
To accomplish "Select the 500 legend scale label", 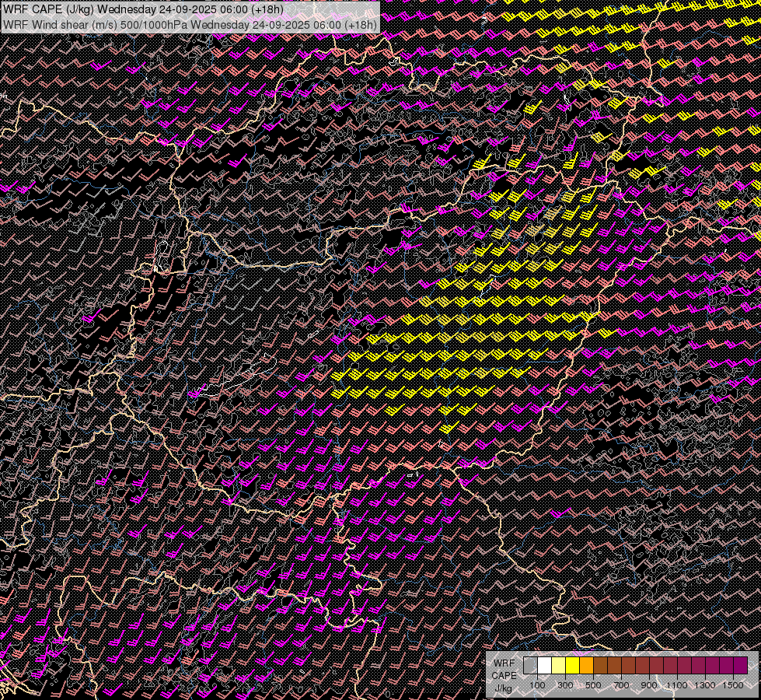I will 593,685.
